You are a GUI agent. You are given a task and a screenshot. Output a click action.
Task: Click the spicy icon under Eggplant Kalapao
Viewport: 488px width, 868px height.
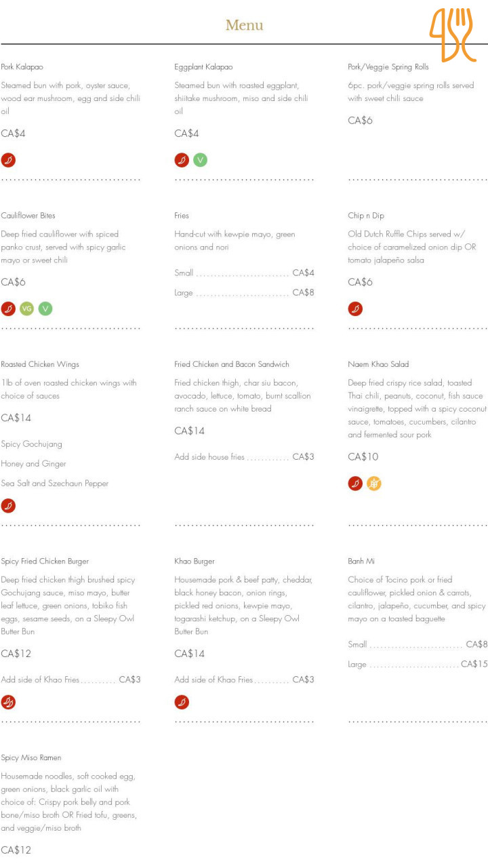182,160
